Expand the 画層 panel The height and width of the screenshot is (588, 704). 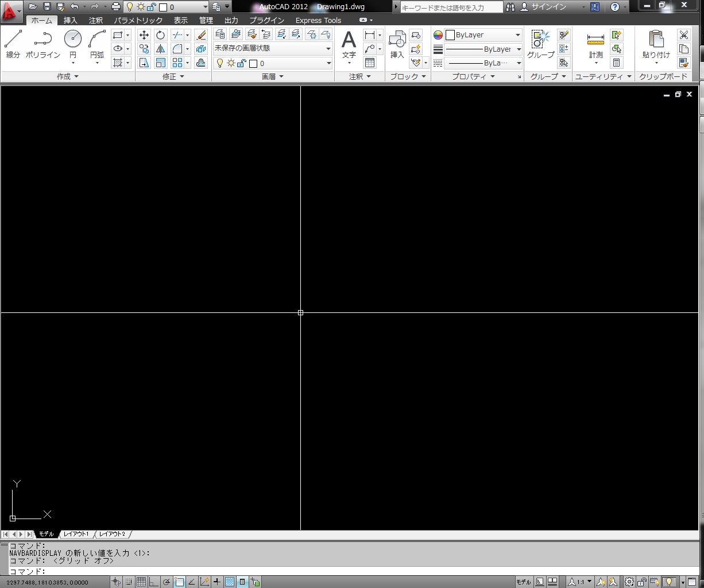point(273,76)
